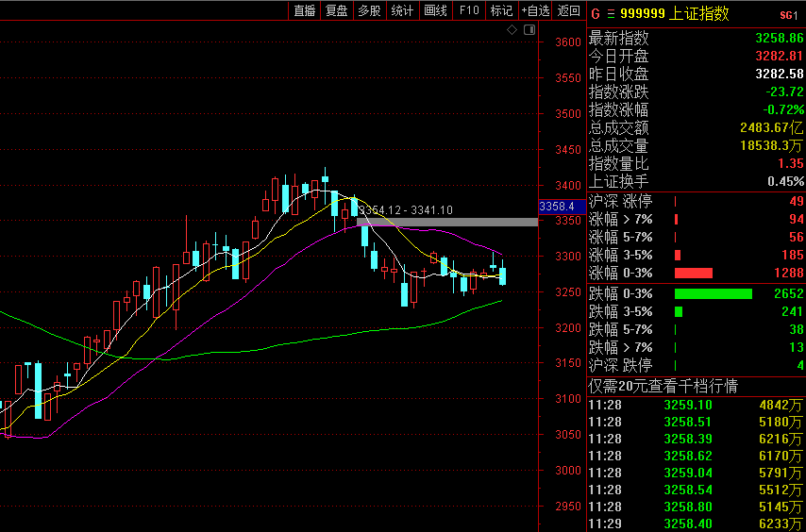
Task: Click the 标记 mark button
Action: [x=502, y=10]
